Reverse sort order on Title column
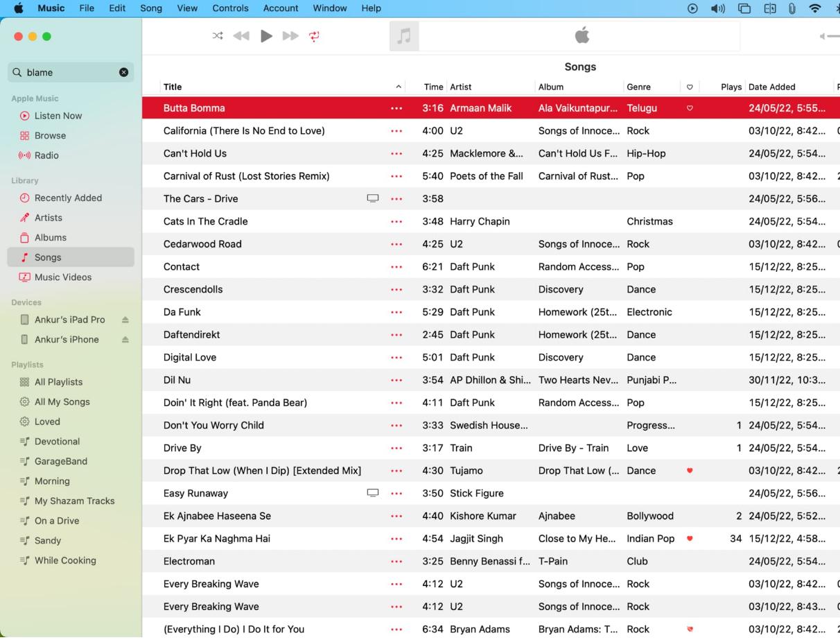840x640 pixels. point(398,87)
